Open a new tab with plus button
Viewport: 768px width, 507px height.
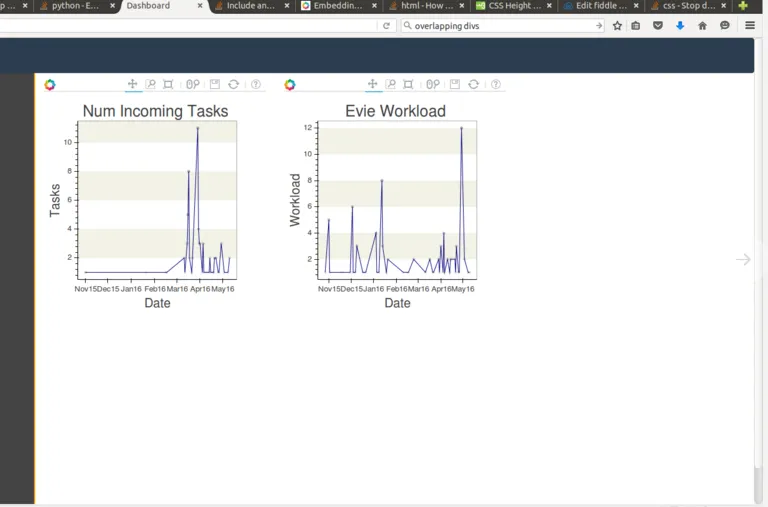pyautogui.click(x=743, y=6)
